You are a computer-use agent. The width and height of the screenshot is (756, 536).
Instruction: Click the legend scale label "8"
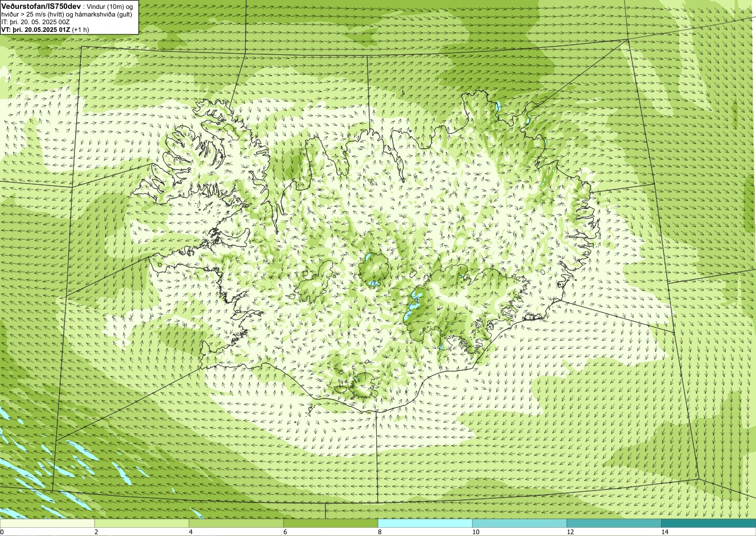point(380,532)
